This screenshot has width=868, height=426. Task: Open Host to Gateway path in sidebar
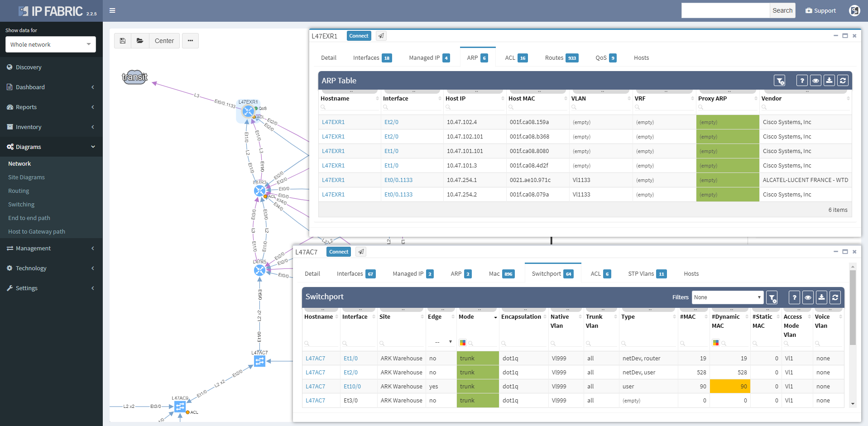[37, 231]
